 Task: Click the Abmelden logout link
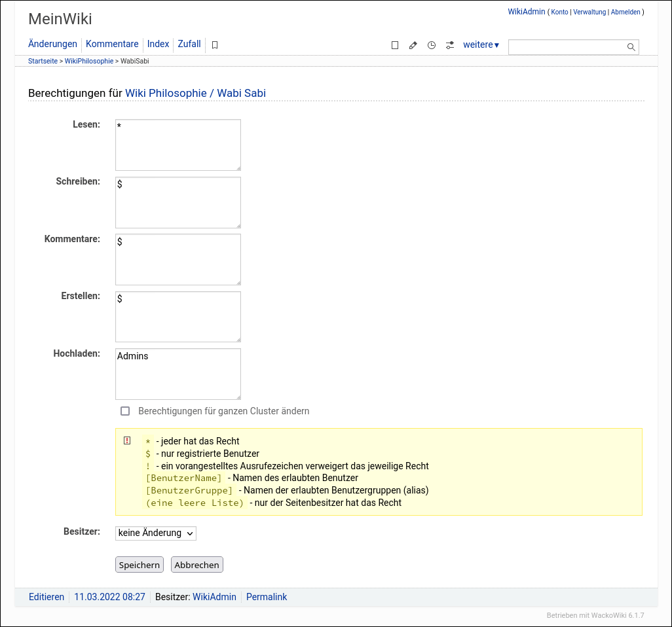[626, 12]
